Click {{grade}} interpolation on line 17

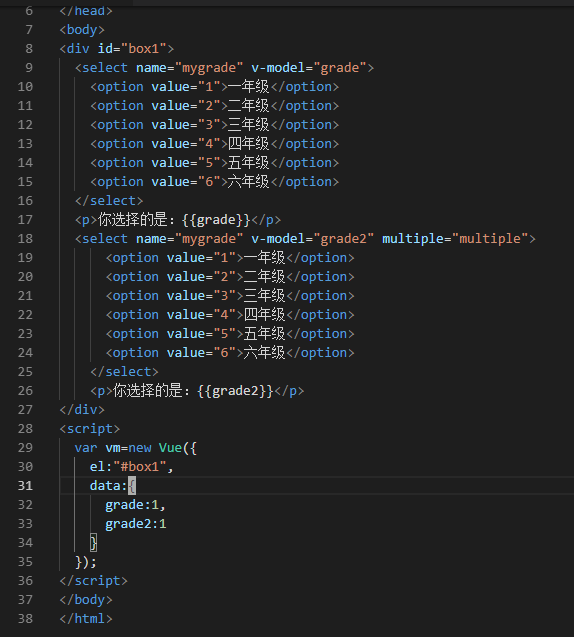217,220
